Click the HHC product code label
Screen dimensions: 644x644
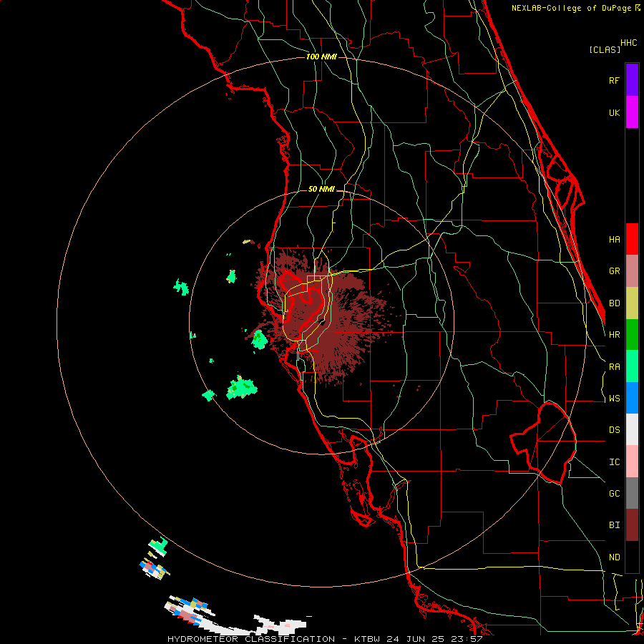628,43
